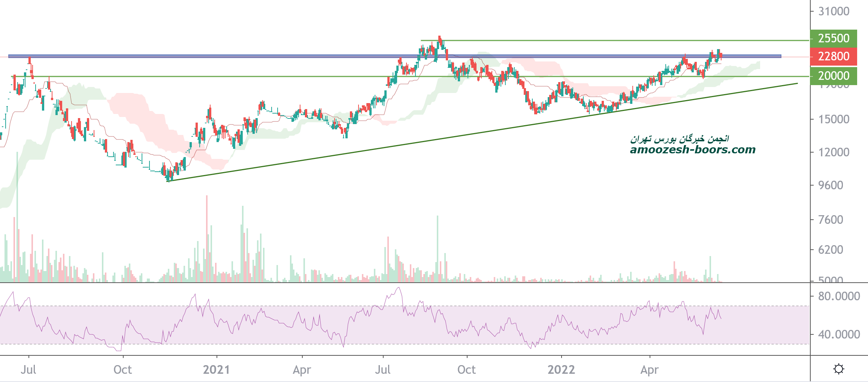The image size is (868, 382).
Task: Click the 9600 price axis label
Action: (831, 185)
